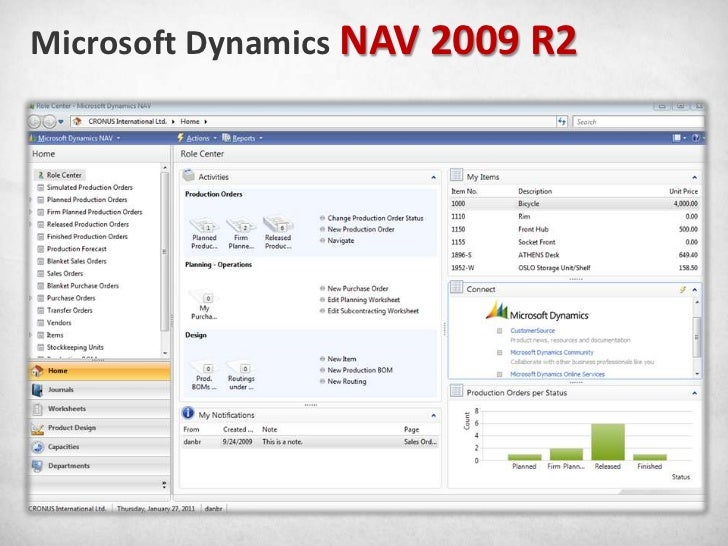Screen dimensions: 728x546
Task: Click the Capacities icon
Action: pos(37,447)
